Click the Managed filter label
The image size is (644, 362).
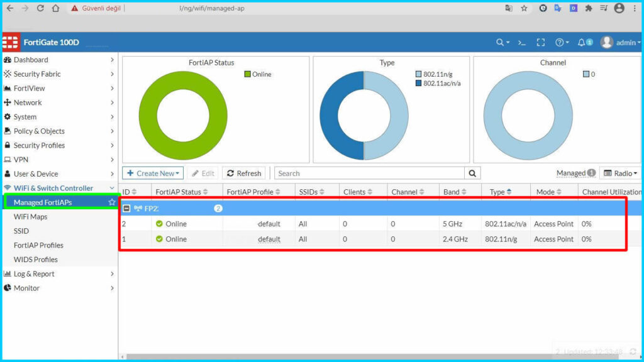pyautogui.click(x=571, y=173)
